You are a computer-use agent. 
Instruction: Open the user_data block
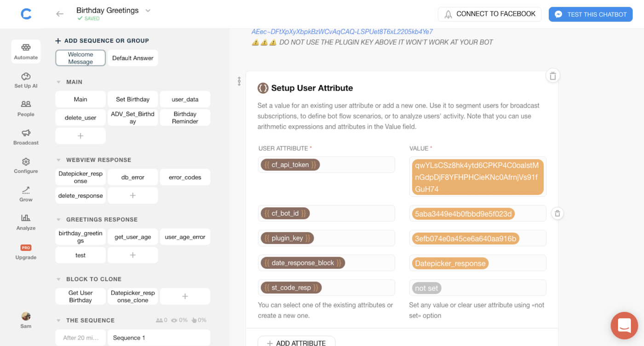coord(185,99)
